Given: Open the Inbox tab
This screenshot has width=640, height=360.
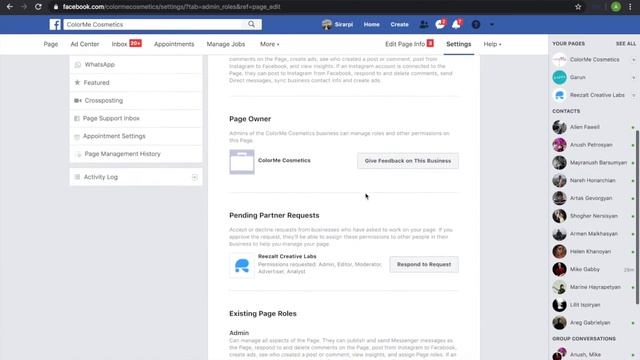Looking at the screenshot, I should (127, 44).
